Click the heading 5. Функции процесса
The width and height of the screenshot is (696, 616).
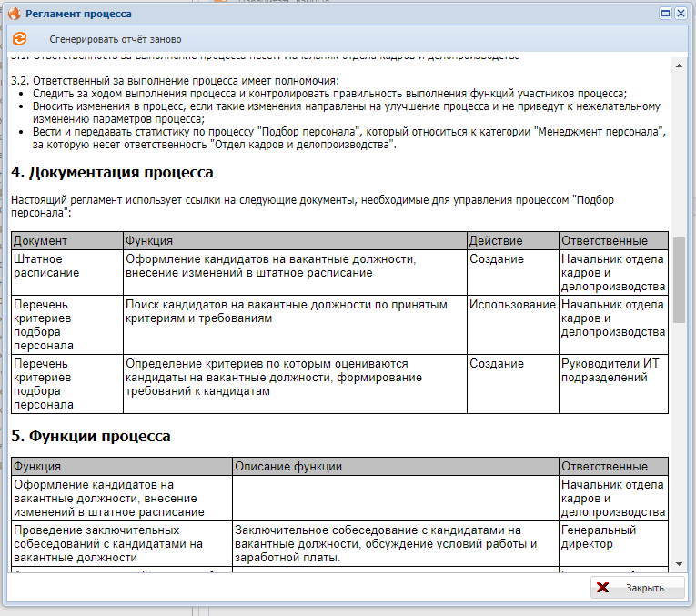pyautogui.click(x=90, y=436)
